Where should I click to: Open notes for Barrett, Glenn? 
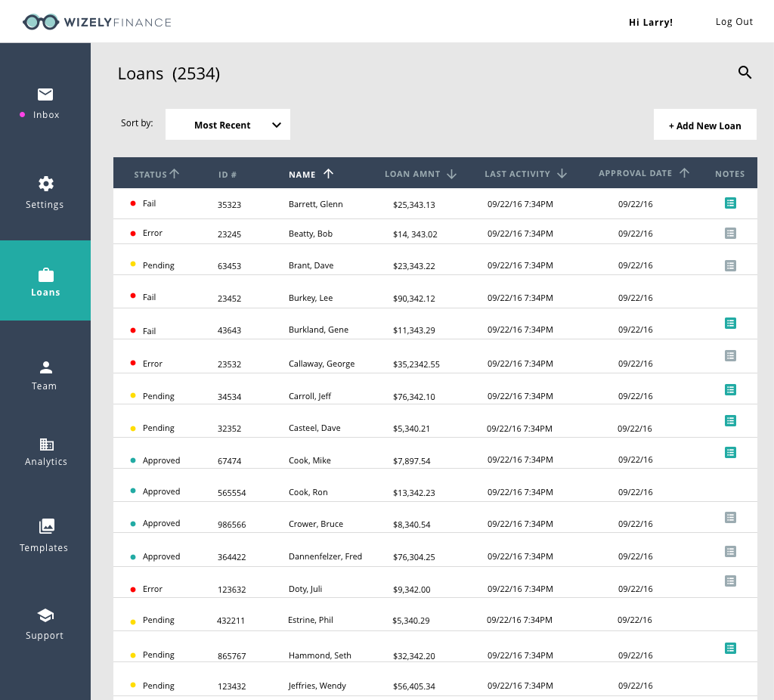tap(731, 203)
